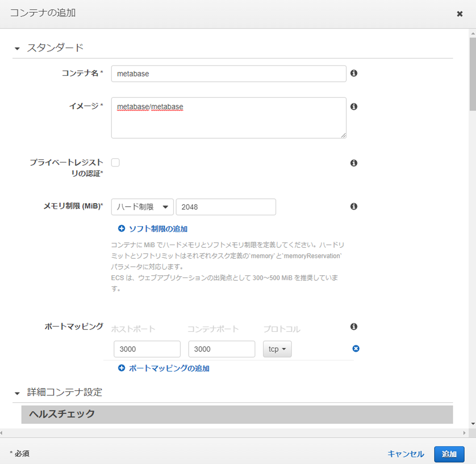Enable プライベートレジストリの認証 checkbox
The height and width of the screenshot is (464, 476).
(115, 162)
